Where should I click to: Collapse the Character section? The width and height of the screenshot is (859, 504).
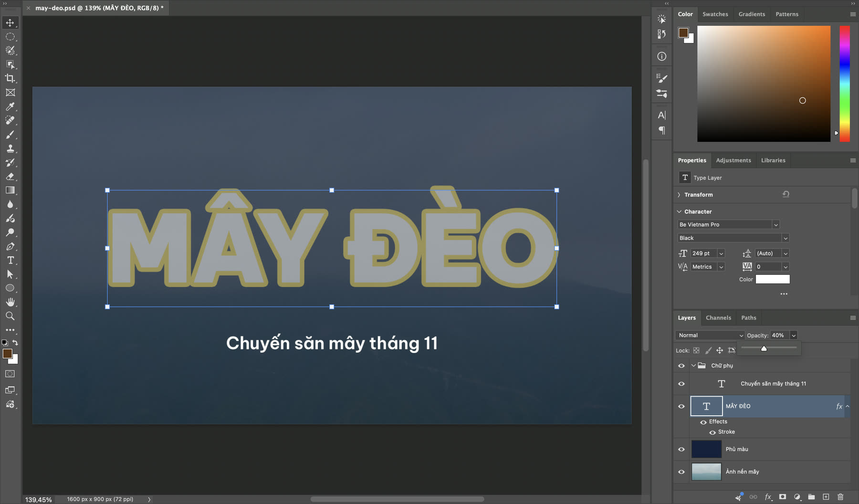[x=679, y=211]
